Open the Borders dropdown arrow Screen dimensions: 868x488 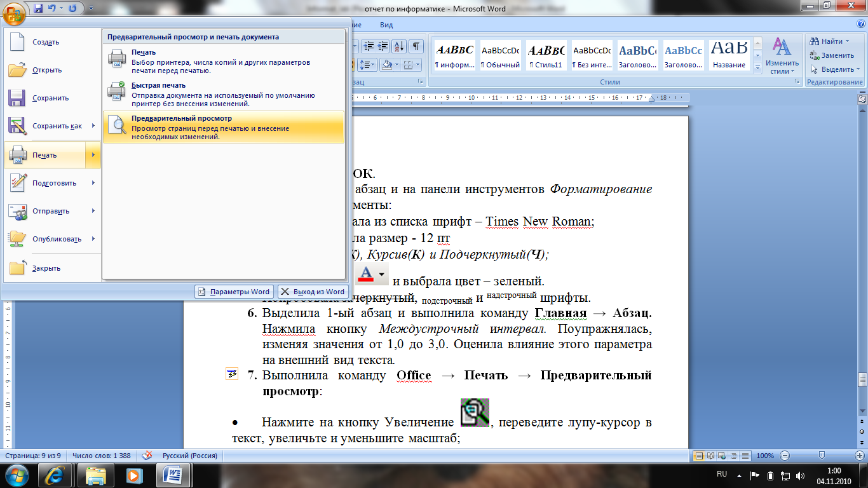[418, 65]
